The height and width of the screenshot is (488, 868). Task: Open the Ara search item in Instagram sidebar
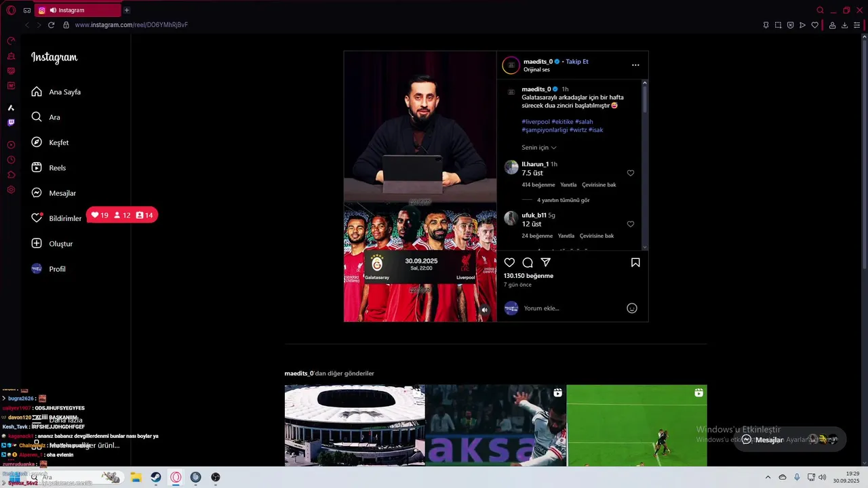click(x=46, y=117)
